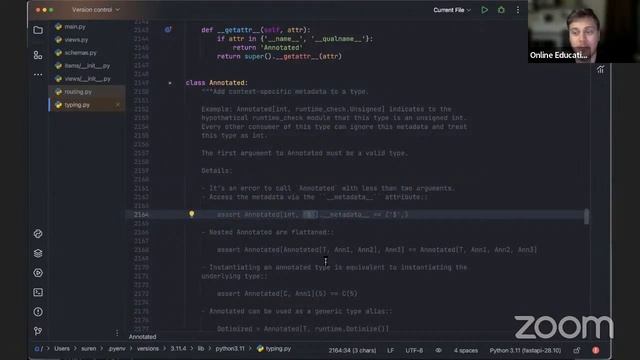Screen dimensions: 640x360
Task: Open the Version control dropdown
Action: [96, 9]
